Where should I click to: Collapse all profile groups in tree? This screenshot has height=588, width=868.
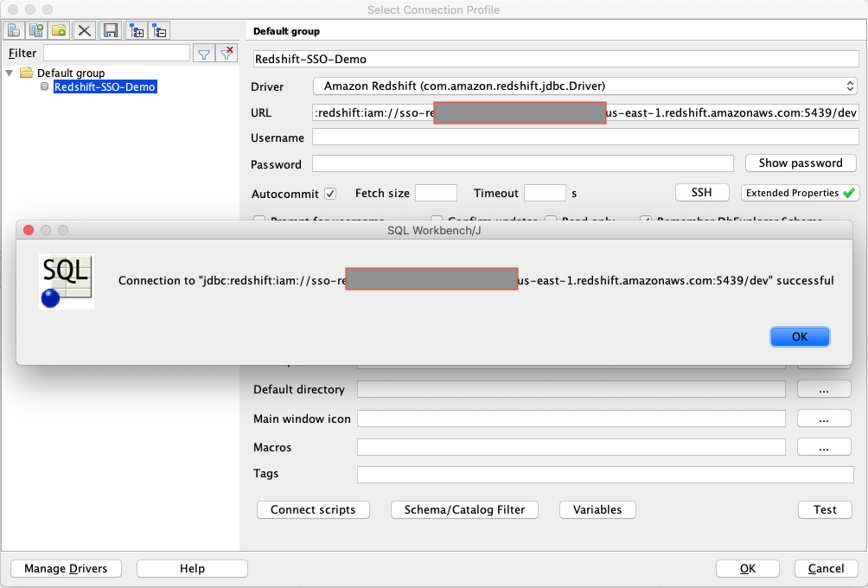[x=160, y=30]
